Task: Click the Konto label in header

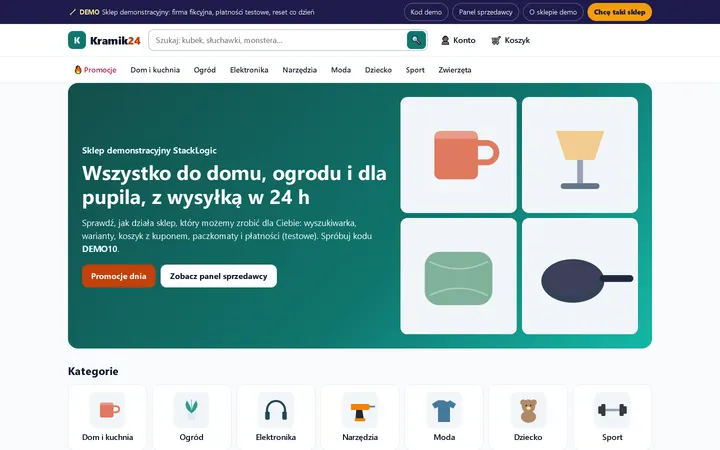Action: (x=464, y=40)
